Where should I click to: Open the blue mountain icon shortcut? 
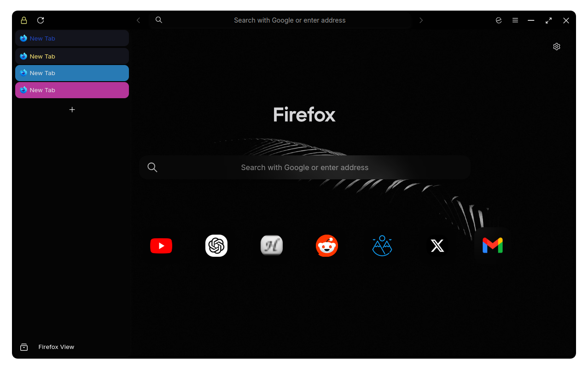click(382, 246)
